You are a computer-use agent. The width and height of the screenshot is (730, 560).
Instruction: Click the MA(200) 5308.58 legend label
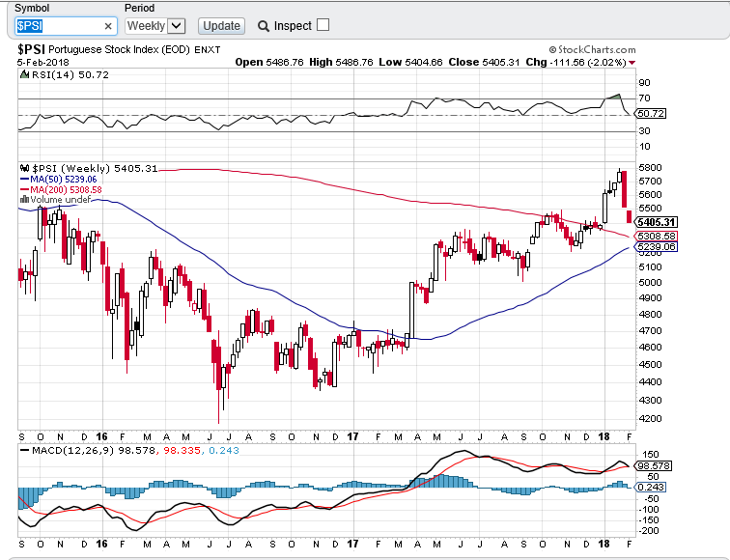pos(66,189)
